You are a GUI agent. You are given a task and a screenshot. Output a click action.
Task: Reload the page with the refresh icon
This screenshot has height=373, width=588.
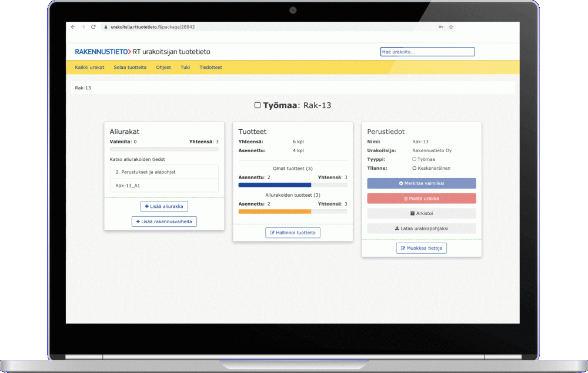click(x=93, y=27)
